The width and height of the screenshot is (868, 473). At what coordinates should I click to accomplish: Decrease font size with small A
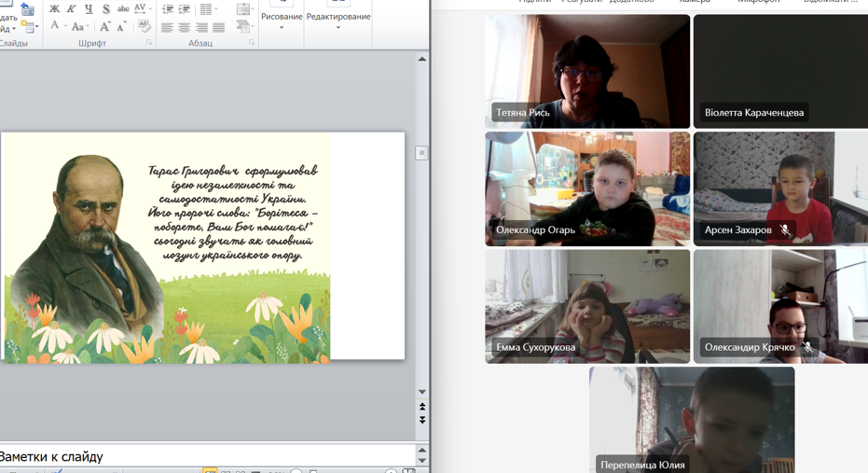121,27
